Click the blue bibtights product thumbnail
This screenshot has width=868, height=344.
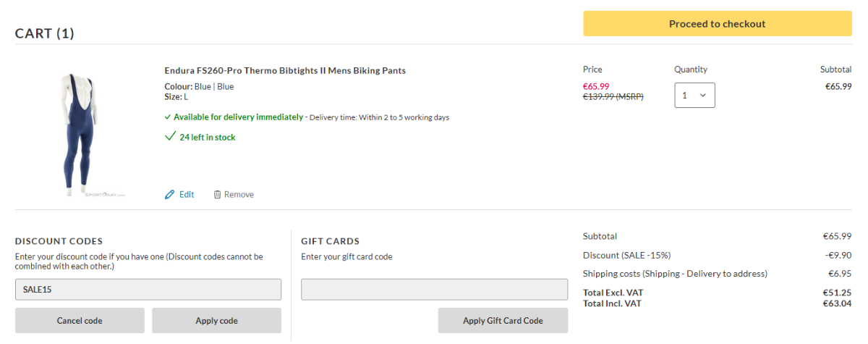coord(77,134)
